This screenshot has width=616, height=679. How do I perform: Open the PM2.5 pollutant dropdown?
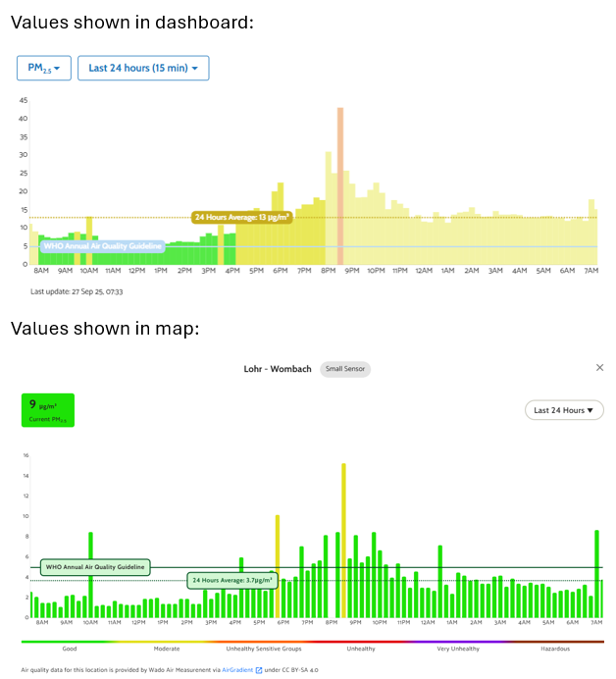(x=43, y=68)
